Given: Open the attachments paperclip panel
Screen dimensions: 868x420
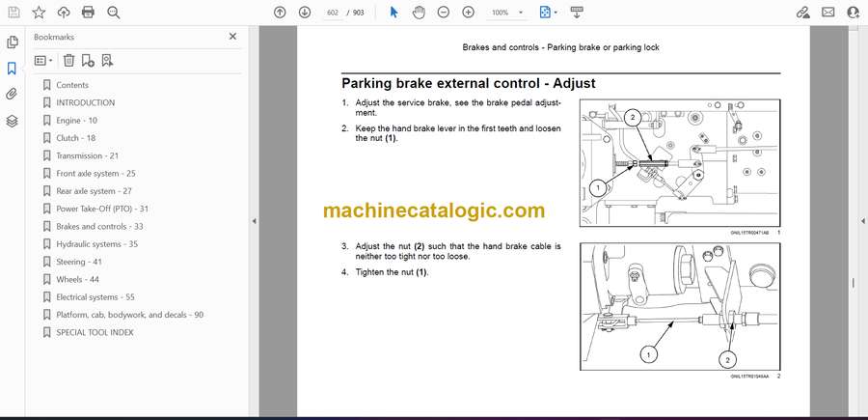Looking at the screenshot, I should [12, 95].
